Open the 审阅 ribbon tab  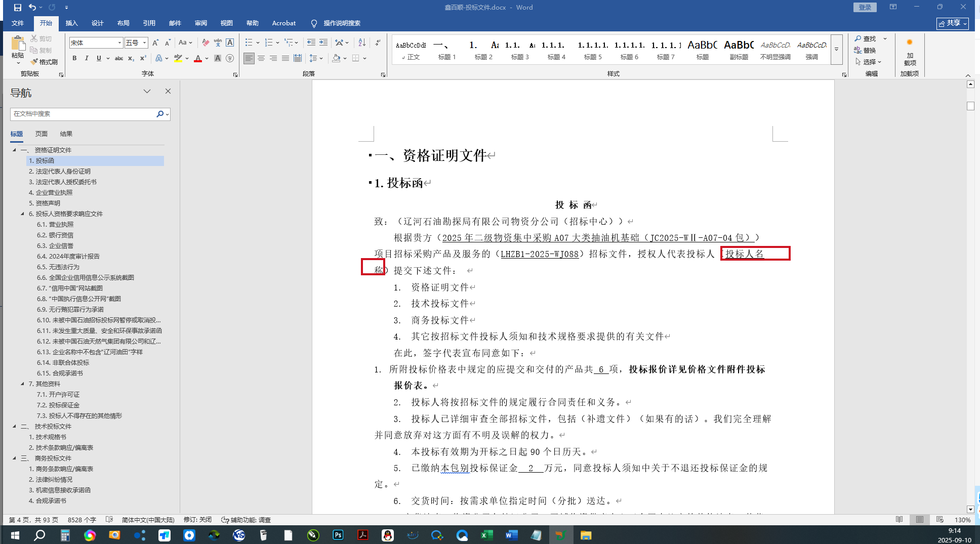pos(201,23)
